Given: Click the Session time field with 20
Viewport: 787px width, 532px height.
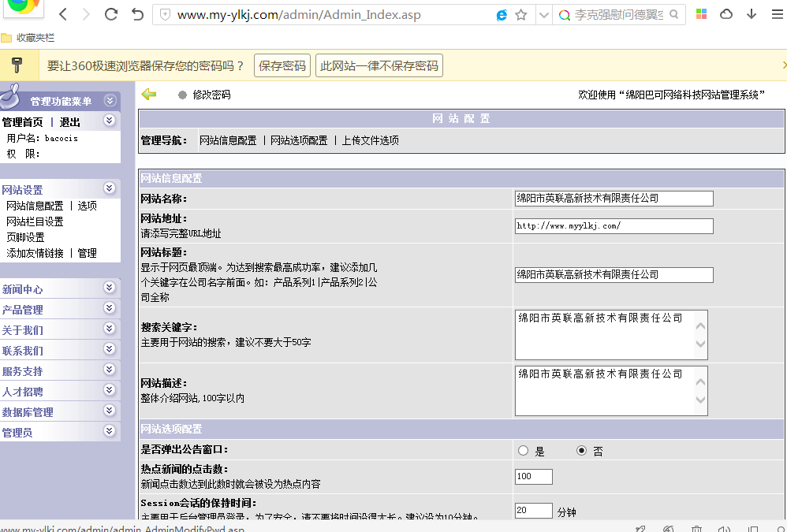Looking at the screenshot, I should pos(534,511).
